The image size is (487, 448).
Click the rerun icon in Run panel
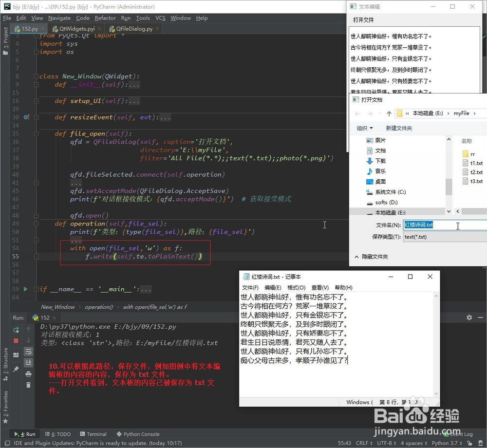[x=16, y=330]
